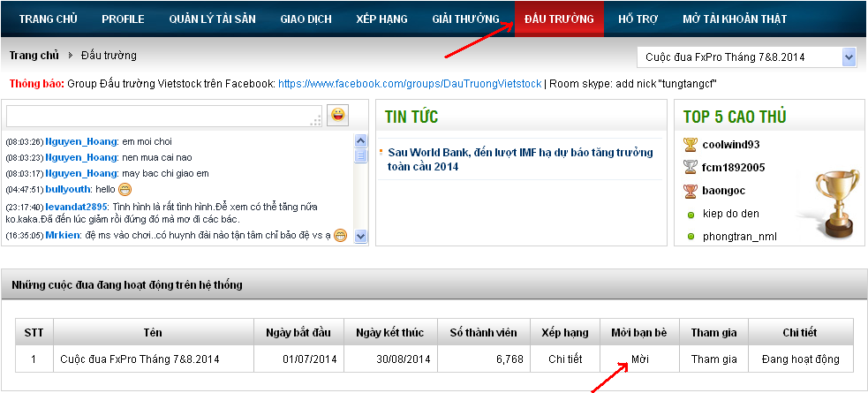Image resolution: width=868 pixels, height=393 pixels.
Task: Click the green dot beside phongtran_nml
Action: [691, 237]
